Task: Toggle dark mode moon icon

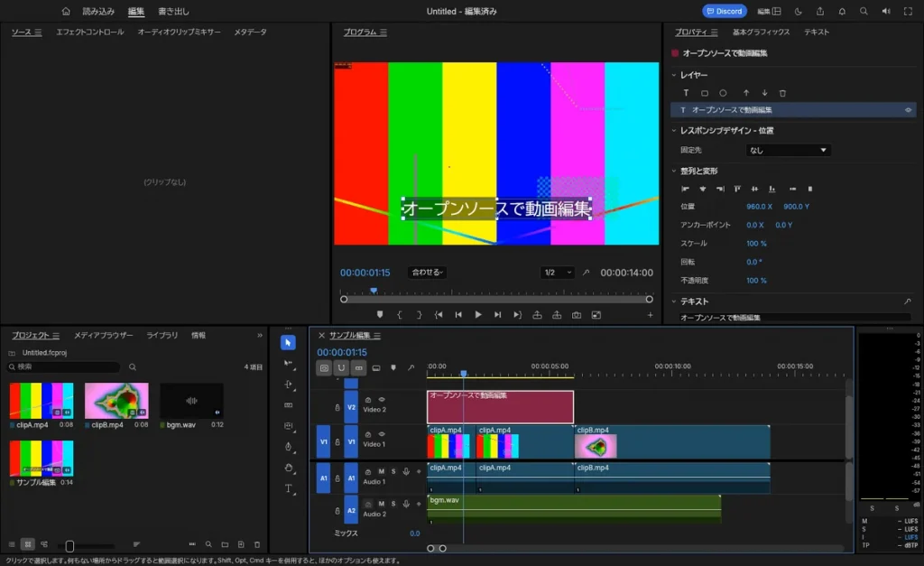Action: point(798,11)
